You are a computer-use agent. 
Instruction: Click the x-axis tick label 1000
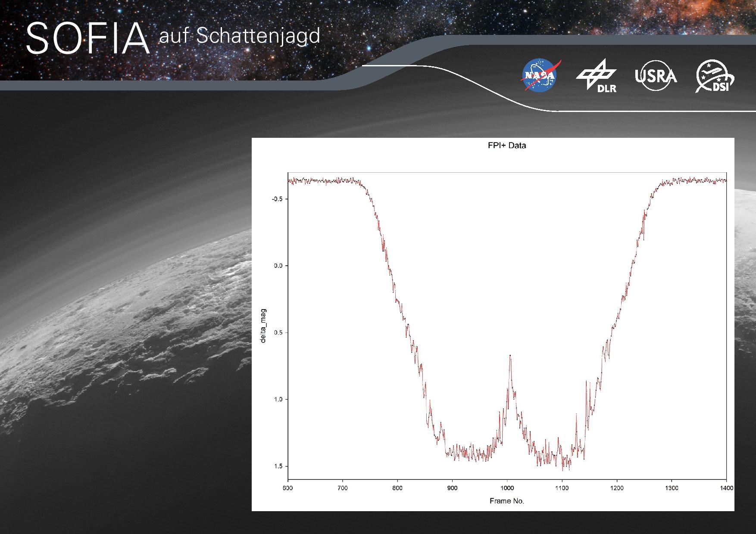(507, 488)
